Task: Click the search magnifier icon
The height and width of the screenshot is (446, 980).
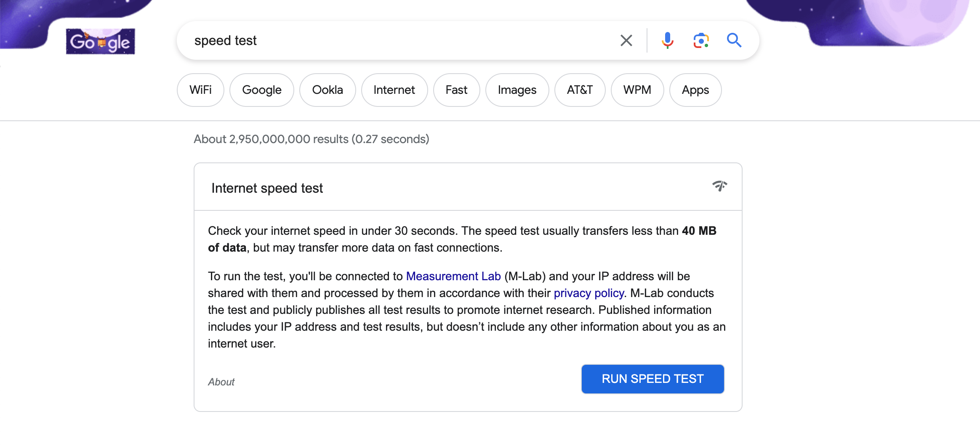Action: point(734,40)
